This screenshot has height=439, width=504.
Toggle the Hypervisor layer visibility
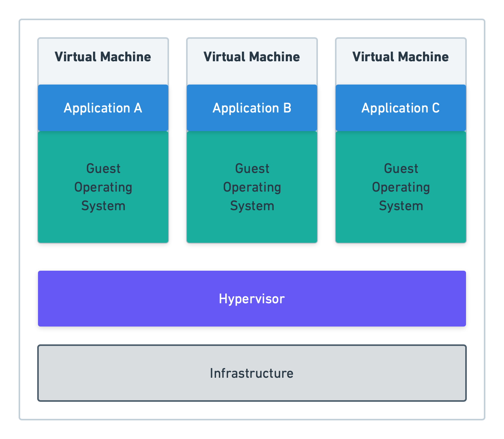[252, 299]
